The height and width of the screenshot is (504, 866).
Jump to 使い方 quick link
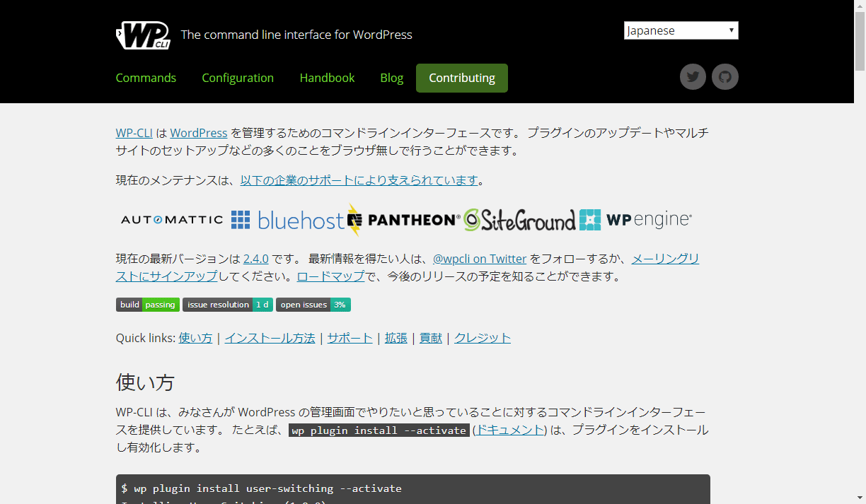pyautogui.click(x=195, y=338)
